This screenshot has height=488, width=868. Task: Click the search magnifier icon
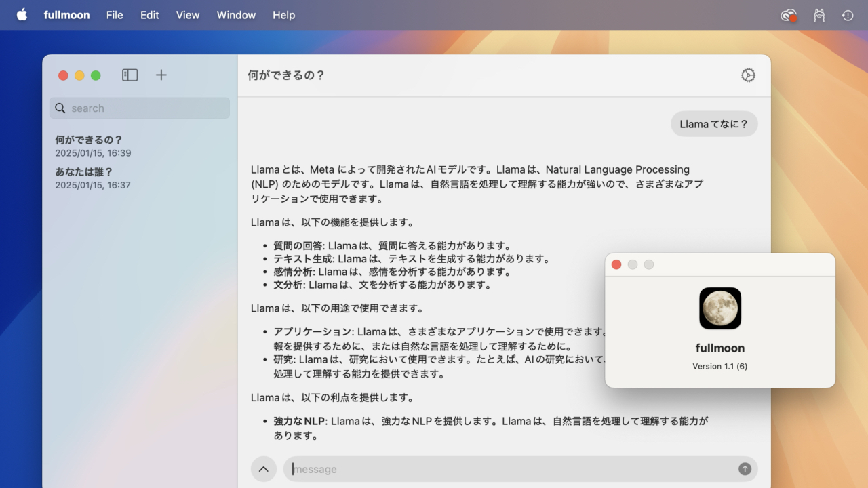60,108
